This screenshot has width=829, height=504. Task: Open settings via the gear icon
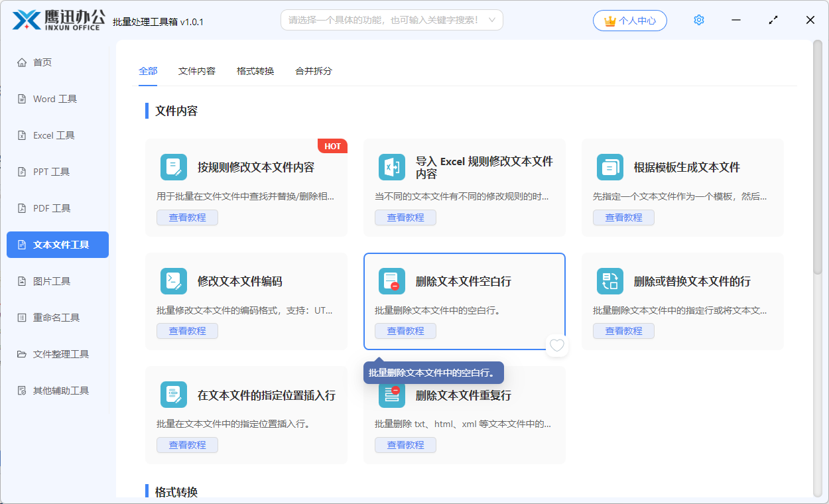[x=698, y=20]
